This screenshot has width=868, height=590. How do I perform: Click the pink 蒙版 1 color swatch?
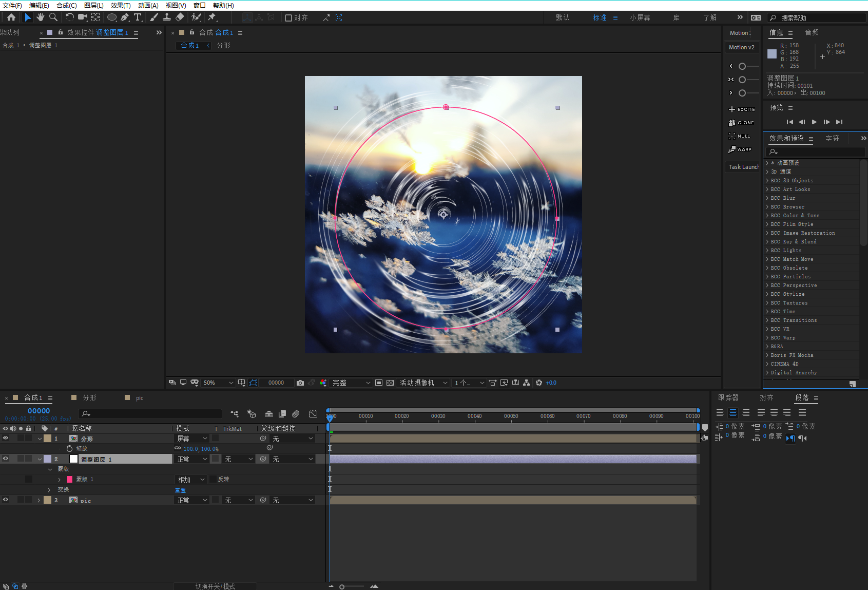tap(70, 479)
